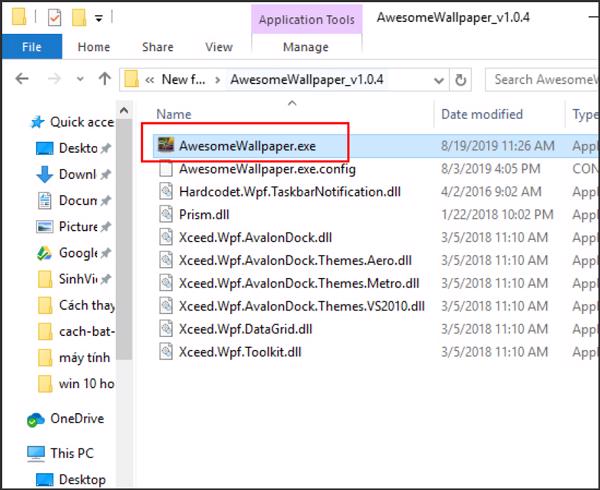Click the folder icon in title bar

19,16
